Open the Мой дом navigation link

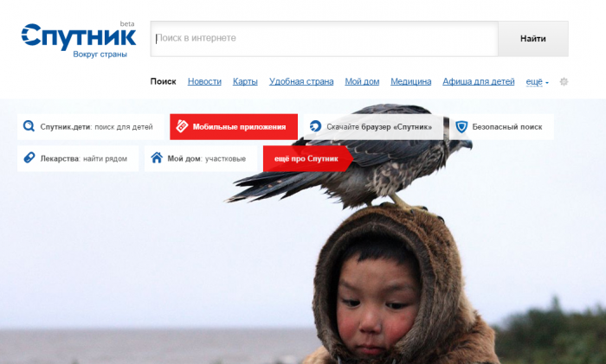pyautogui.click(x=362, y=81)
